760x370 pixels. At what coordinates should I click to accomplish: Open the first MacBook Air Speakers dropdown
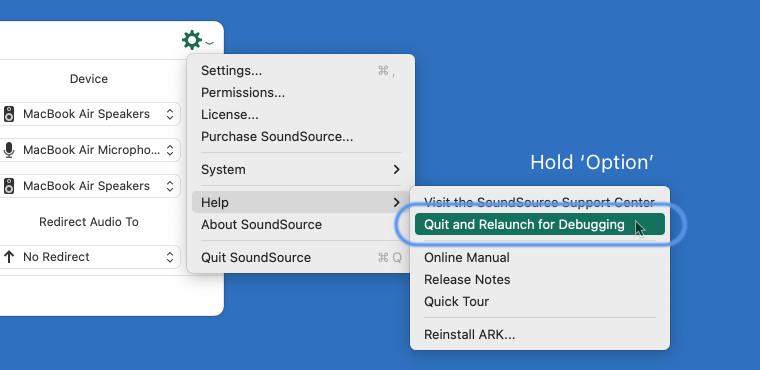pyautogui.click(x=89, y=114)
